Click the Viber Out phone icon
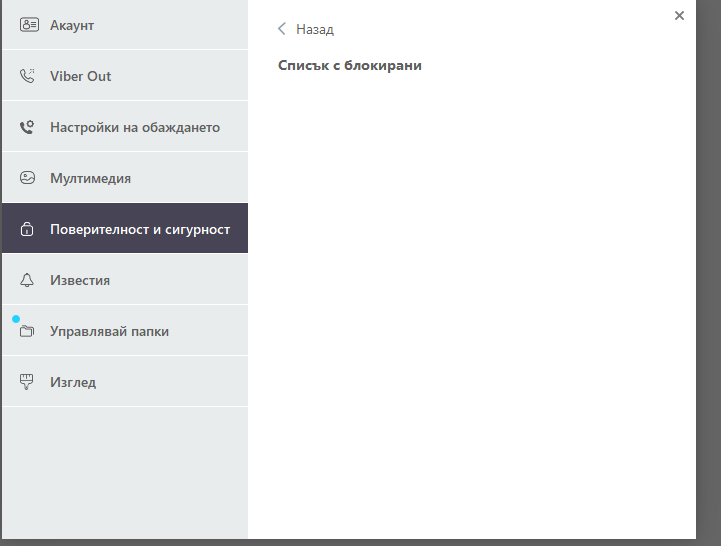 (x=28, y=76)
